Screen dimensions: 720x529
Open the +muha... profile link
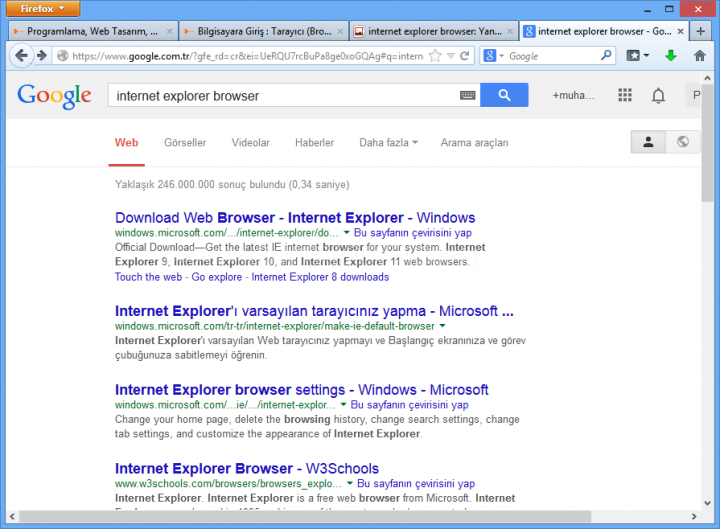(x=573, y=96)
